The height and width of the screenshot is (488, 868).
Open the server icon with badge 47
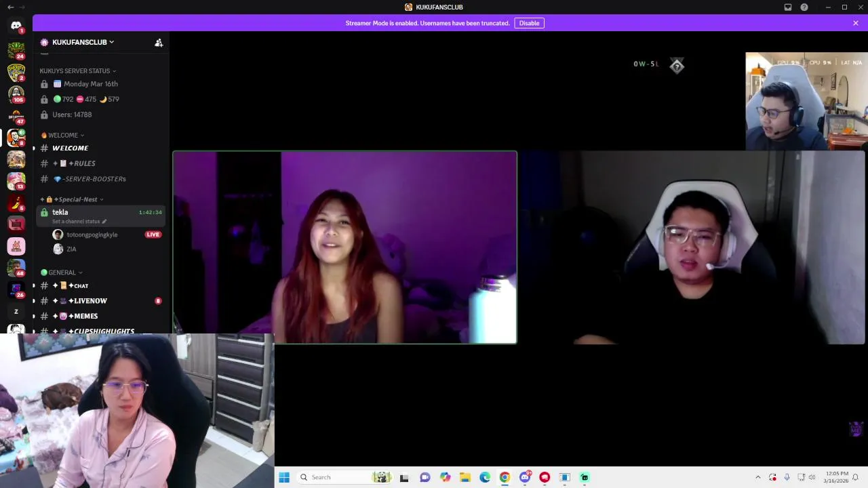click(x=16, y=115)
